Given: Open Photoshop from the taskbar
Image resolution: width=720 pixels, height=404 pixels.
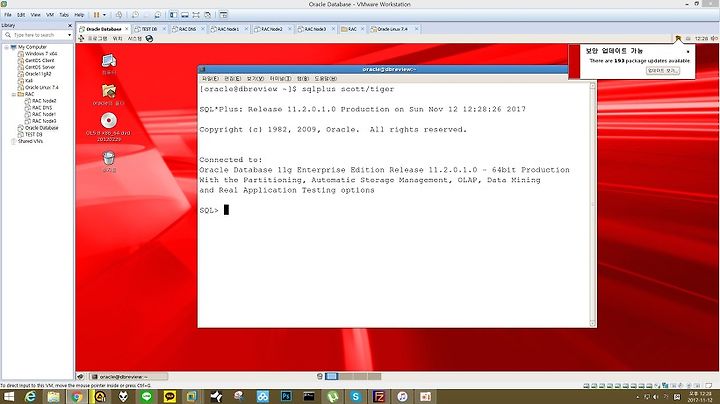Looking at the screenshot, I should click(x=286, y=396).
